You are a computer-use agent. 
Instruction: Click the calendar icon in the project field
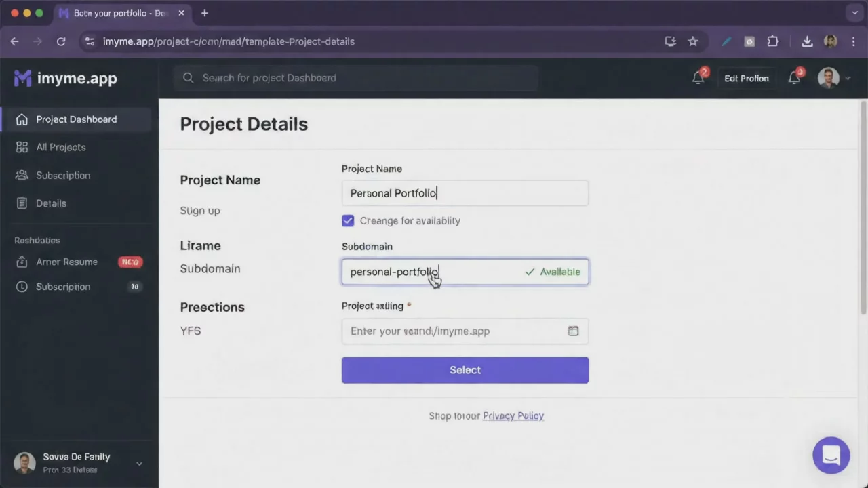pos(573,331)
